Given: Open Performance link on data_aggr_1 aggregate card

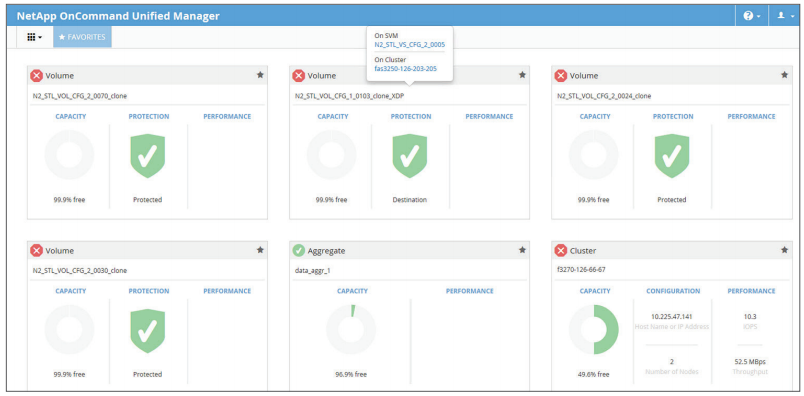Looking at the screenshot, I should (x=470, y=291).
